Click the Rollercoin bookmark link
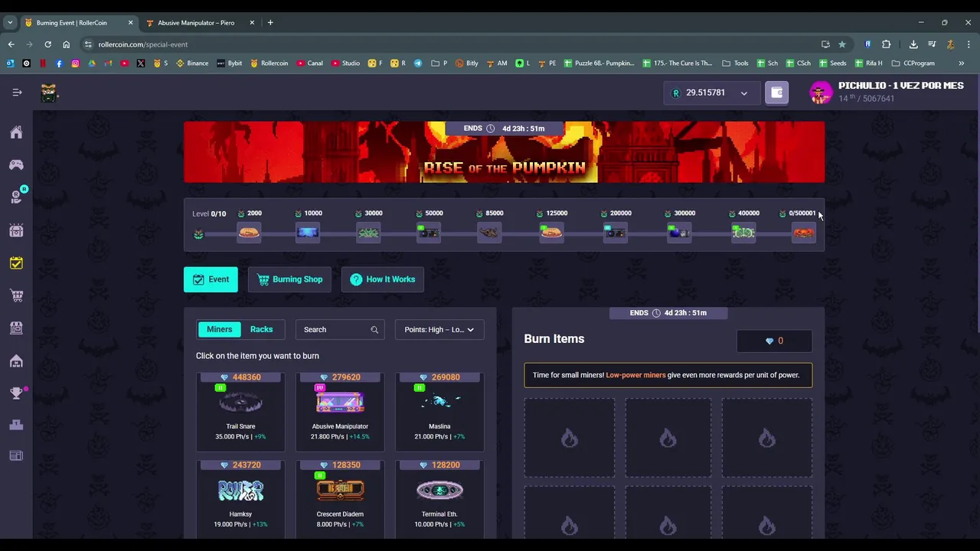The height and width of the screenshot is (551, 980). 269,64
